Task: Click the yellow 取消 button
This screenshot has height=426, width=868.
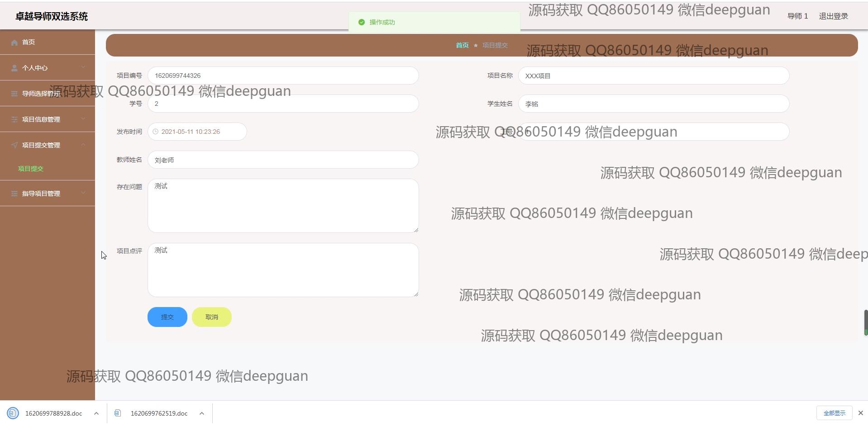Action: tap(212, 317)
